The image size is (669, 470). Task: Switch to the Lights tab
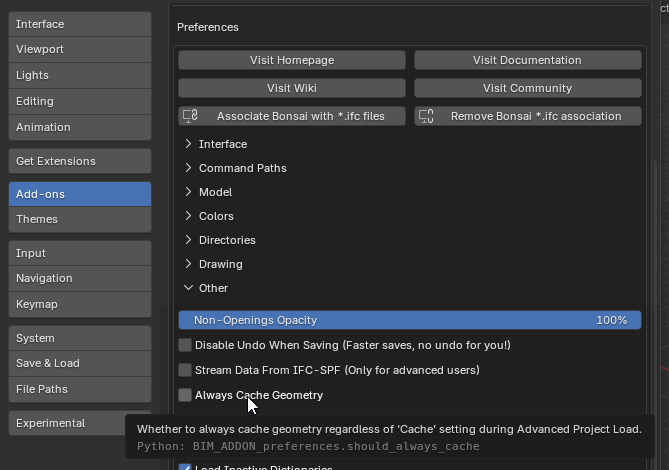pos(80,75)
